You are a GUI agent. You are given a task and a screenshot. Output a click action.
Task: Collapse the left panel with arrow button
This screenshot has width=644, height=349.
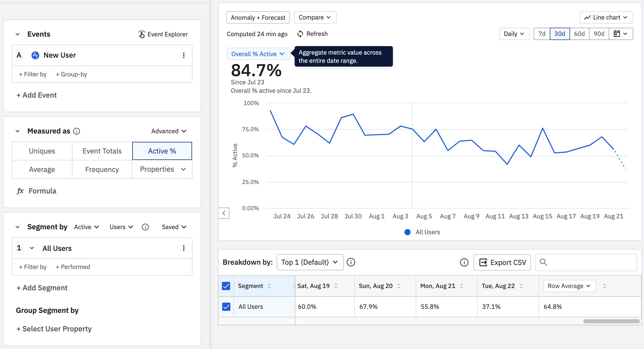224,213
